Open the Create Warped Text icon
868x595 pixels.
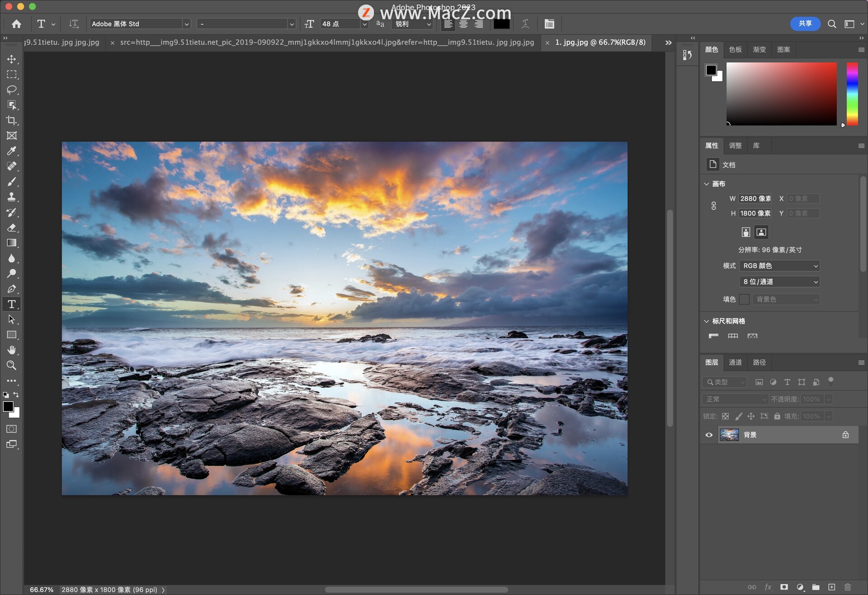[x=525, y=24]
